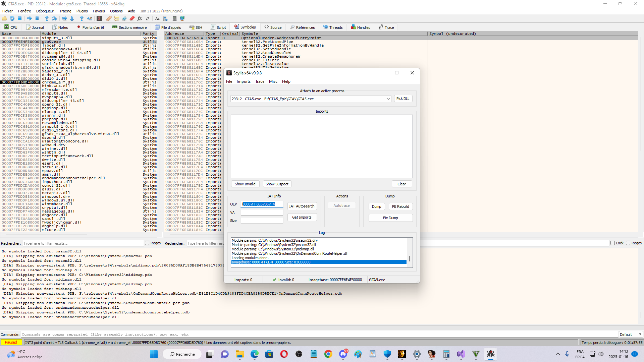644x362 pixels.
Task: Select chrome_elf.dll in module list
Action: 79,82
